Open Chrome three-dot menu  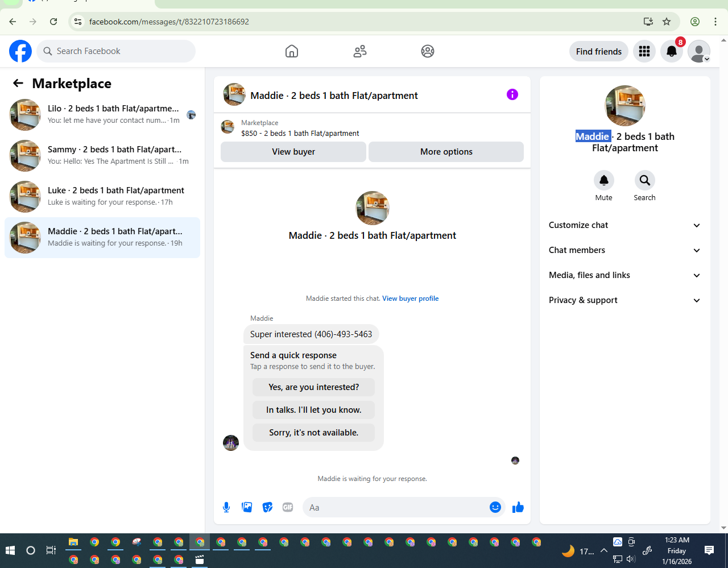pos(715,22)
